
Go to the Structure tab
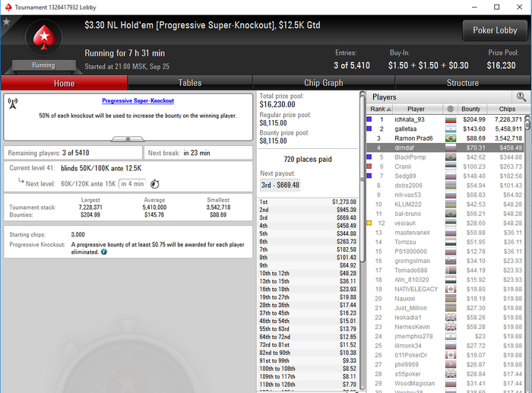coord(463,83)
